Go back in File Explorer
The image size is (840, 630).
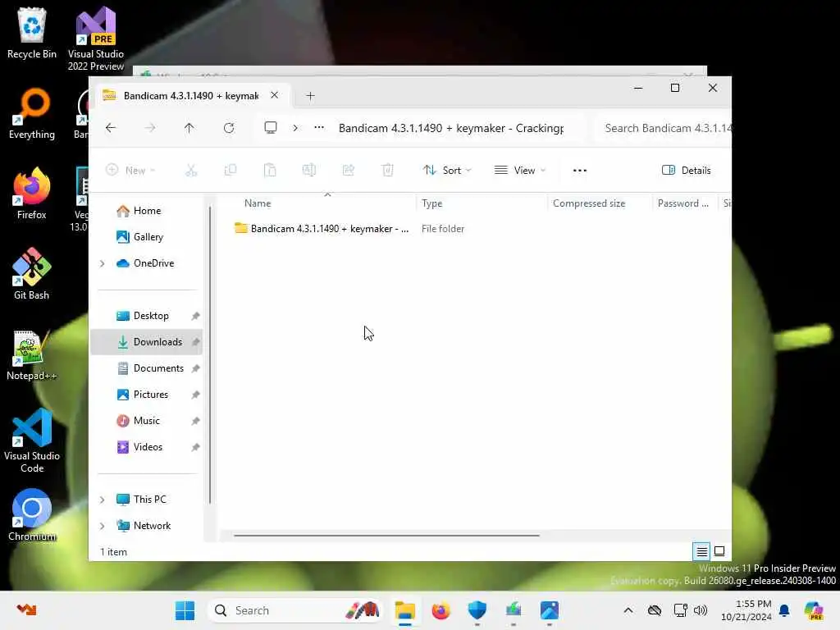click(x=111, y=128)
